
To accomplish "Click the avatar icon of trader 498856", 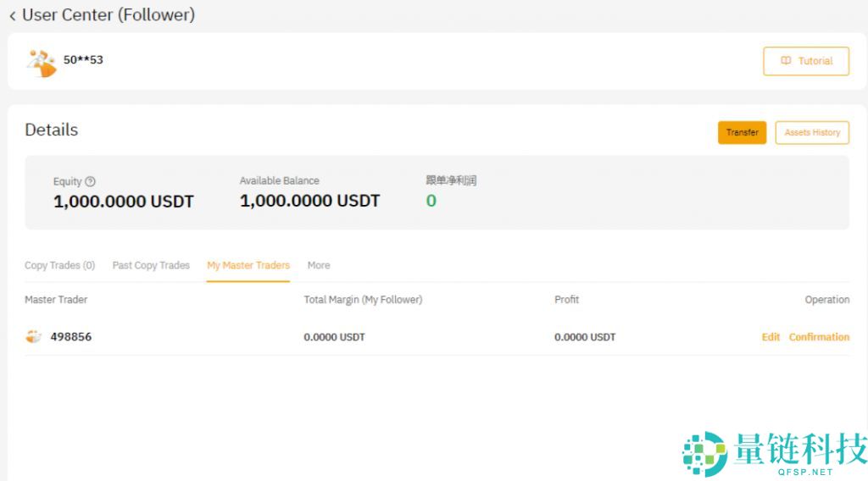I will pos(34,337).
